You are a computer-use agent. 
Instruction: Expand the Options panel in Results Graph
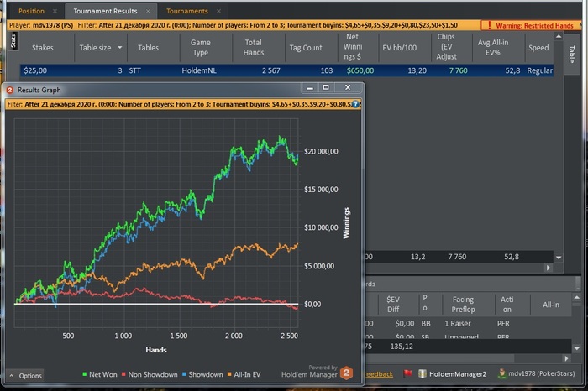pyautogui.click(x=25, y=376)
